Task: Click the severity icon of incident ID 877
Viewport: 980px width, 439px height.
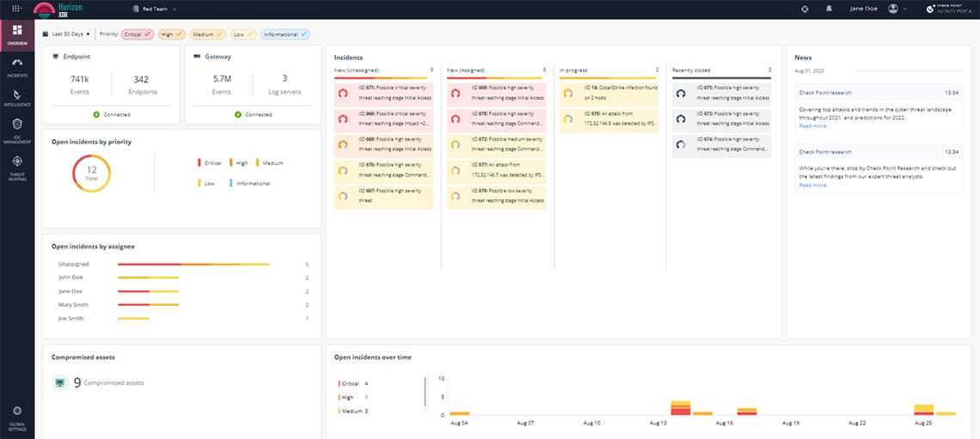Action: point(456,170)
